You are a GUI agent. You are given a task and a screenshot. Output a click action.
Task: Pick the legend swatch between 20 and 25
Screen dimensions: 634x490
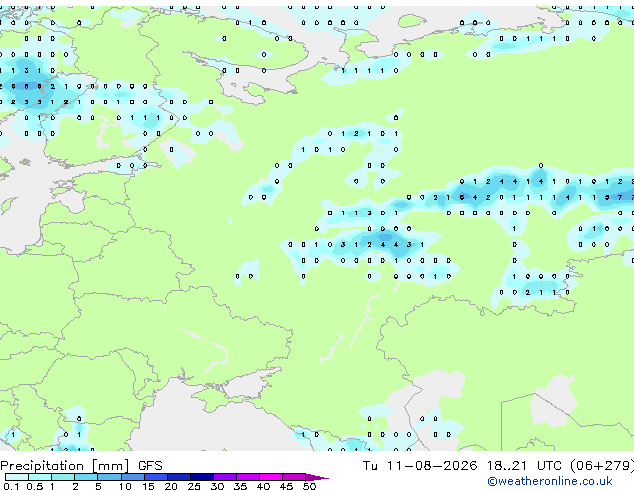pos(179,477)
